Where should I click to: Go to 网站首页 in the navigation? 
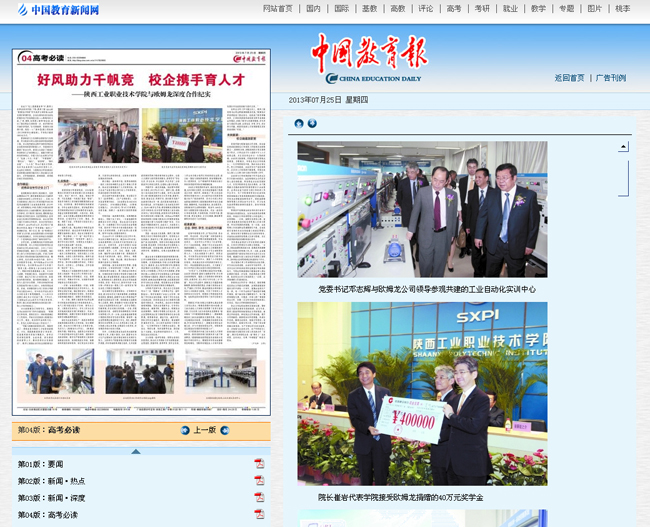(278, 8)
